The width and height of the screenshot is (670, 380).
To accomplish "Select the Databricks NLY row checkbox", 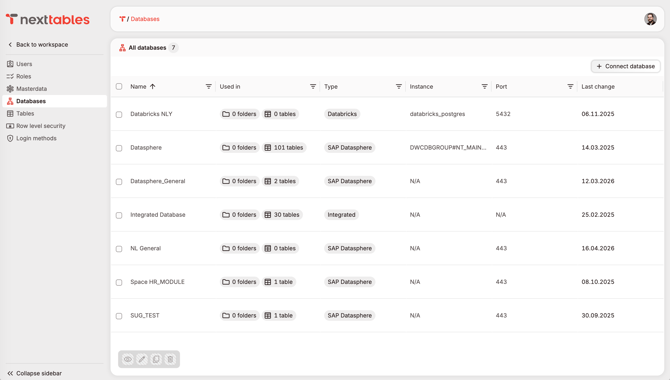I will 119,115.
